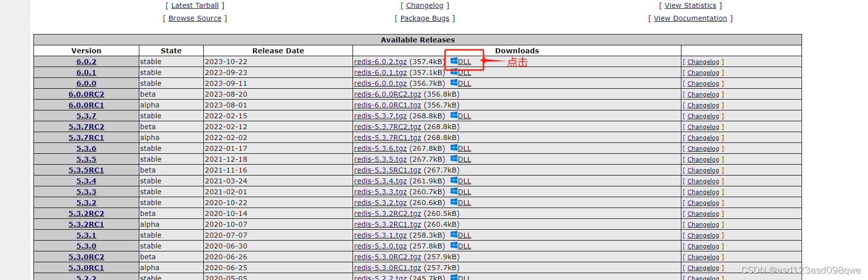Open version 5.3.2RC2 release page
The height and width of the screenshot is (280, 868).
86,213
